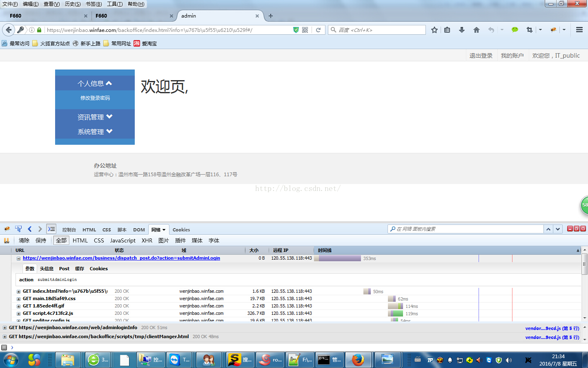Filter network requests by HTML
Screen dimensions: 588x368
(80, 240)
